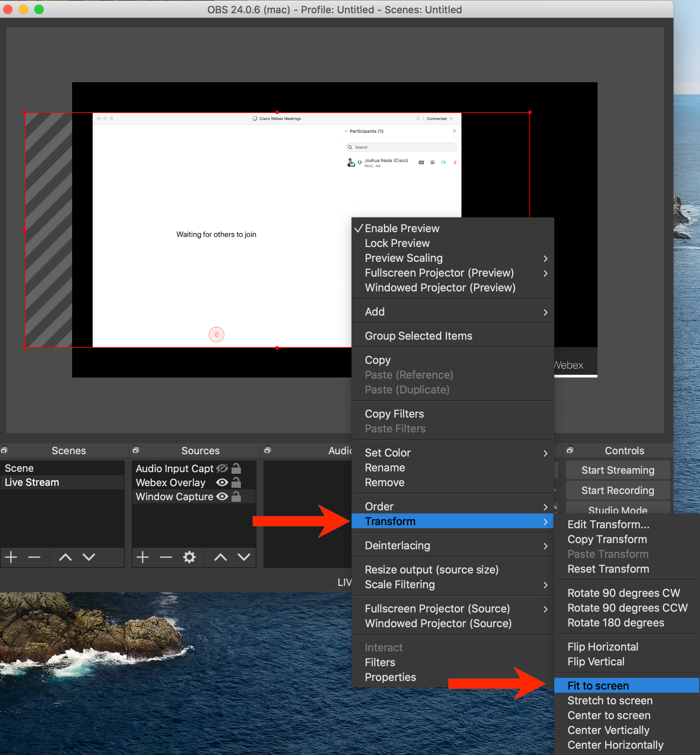Choose Fit to screen transform option
Viewport: 700px width, 755px height.
pyautogui.click(x=627, y=686)
